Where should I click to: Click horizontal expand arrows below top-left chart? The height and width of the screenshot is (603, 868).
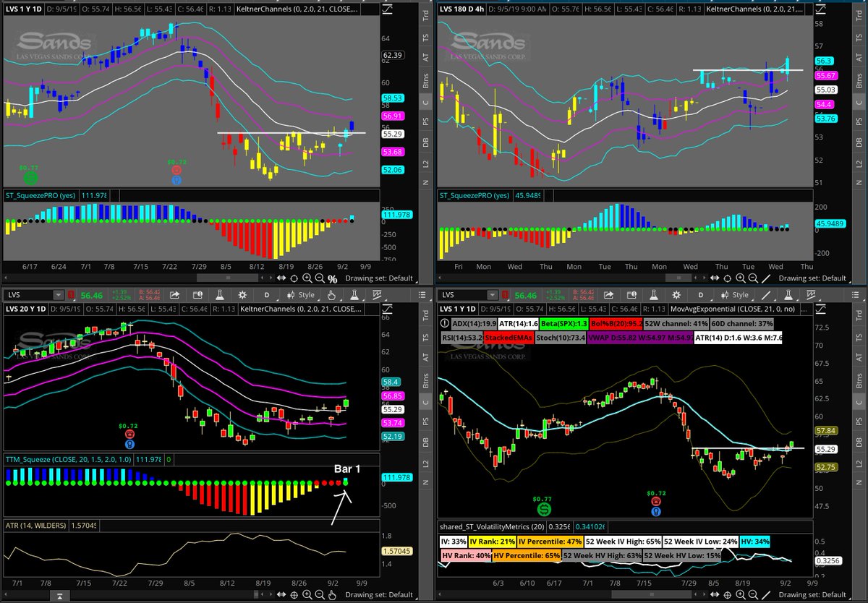(281, 278)
